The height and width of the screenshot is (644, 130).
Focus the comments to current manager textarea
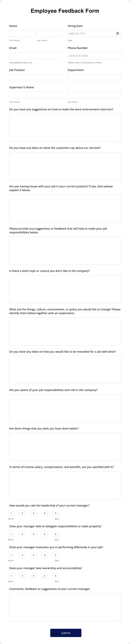click(x=65, y=607)
